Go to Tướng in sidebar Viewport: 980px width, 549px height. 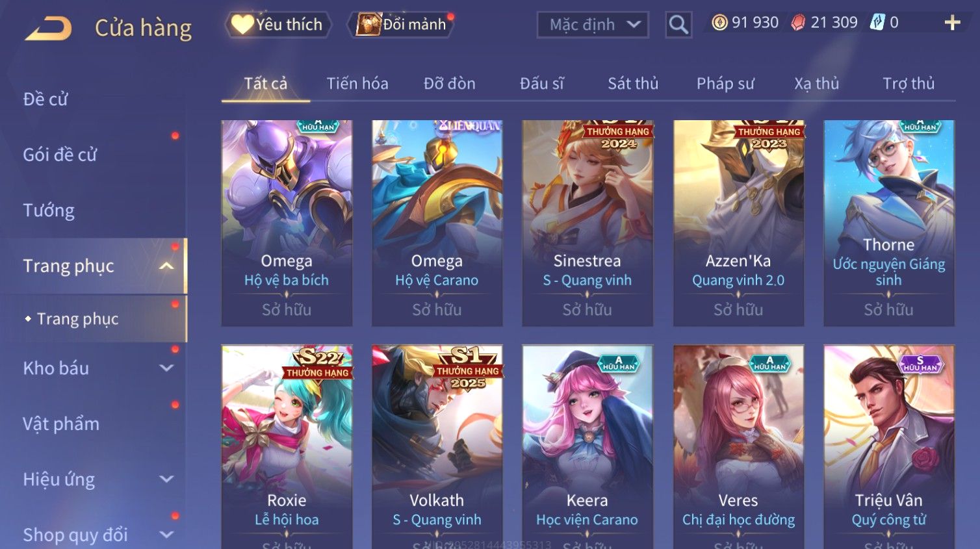[x=49, y=211]
